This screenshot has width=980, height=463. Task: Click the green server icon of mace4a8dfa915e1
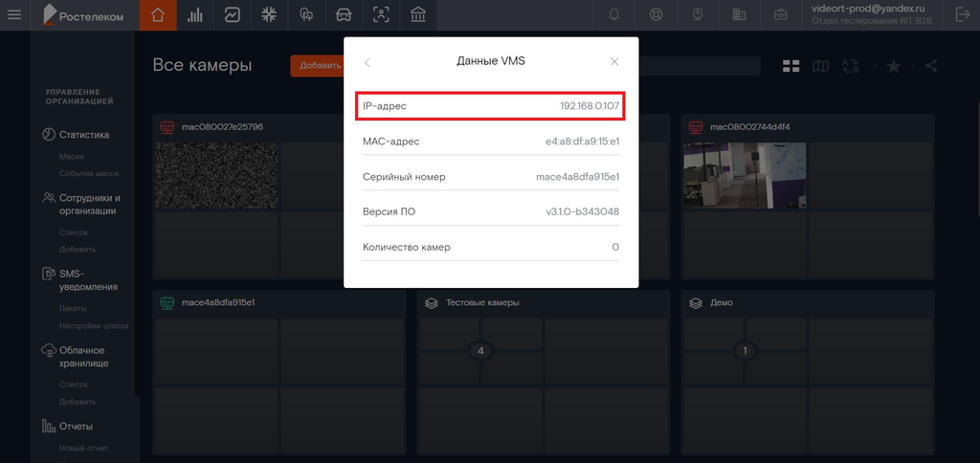[x=167, y=302]
